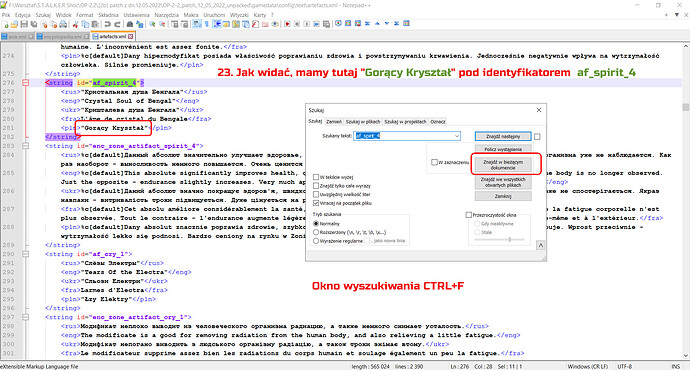Click the Print toolbar icon

[63, 24]
